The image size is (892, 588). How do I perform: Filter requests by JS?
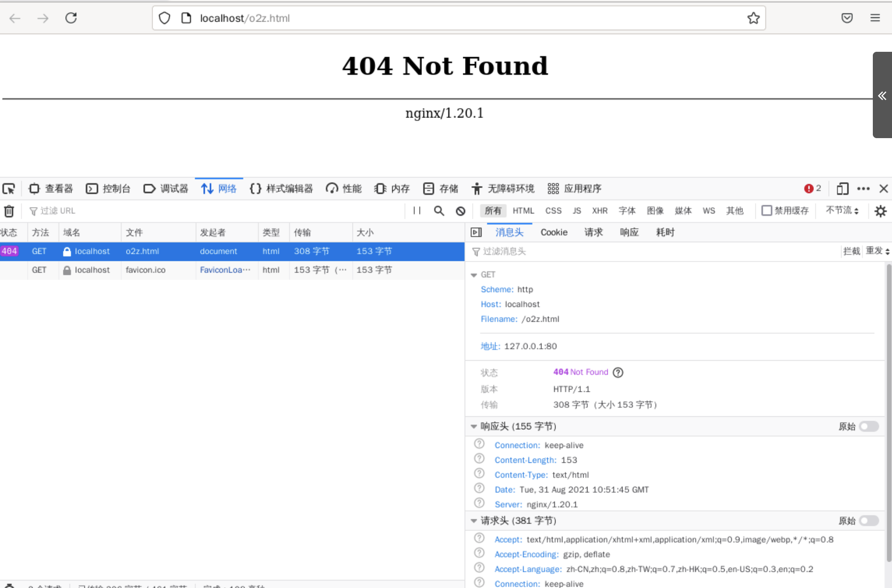pyautogui.click(x=577, y=211)
